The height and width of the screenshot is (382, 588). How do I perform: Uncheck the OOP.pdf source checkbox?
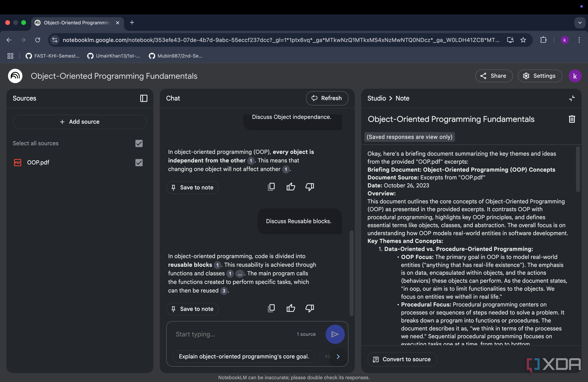139,163
